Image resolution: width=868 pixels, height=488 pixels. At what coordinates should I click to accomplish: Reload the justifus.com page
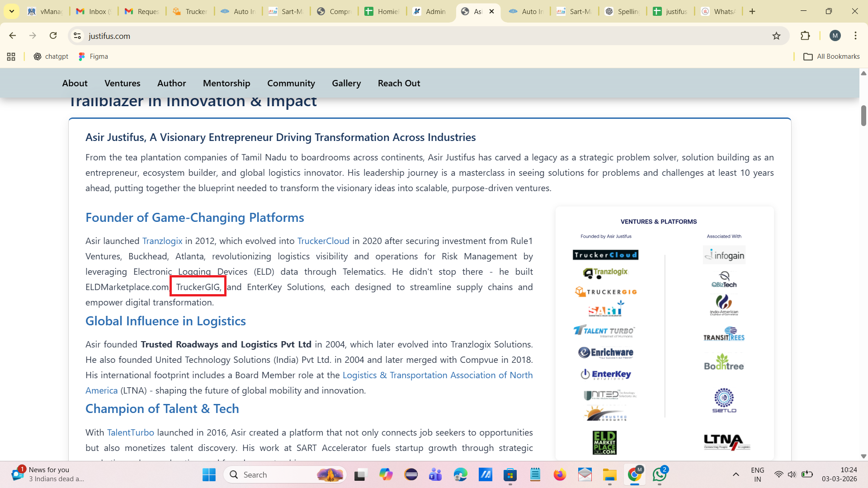pyautogui.click(x=53, y=36)
